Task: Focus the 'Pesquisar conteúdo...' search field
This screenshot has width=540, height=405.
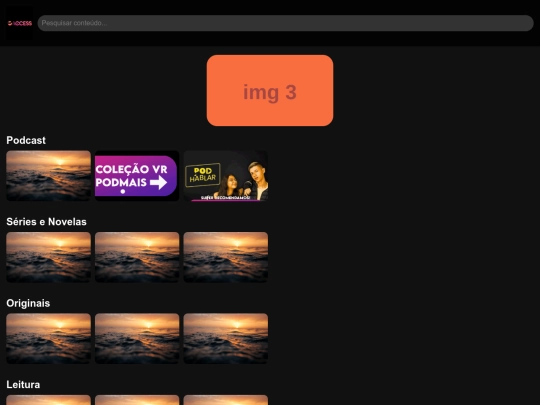Action: [285, 23]
